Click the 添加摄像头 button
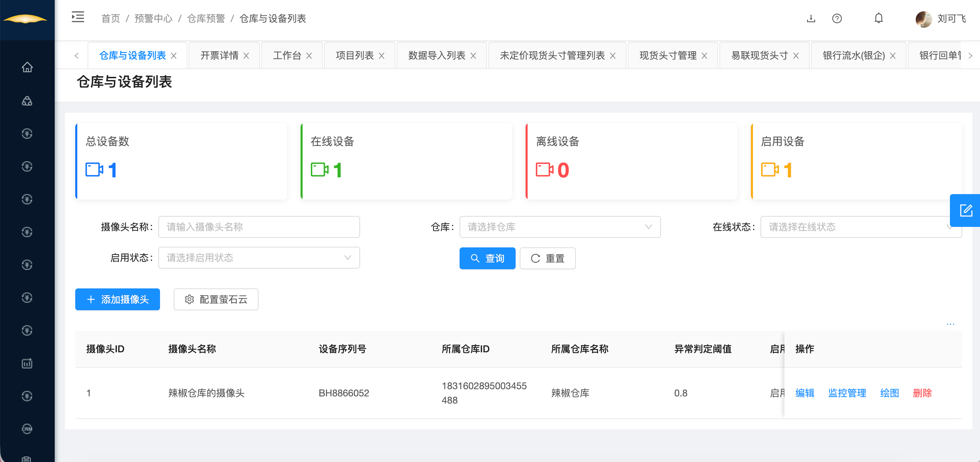The width and height of the screenshot is (980, 462). (x=118, y=299)
